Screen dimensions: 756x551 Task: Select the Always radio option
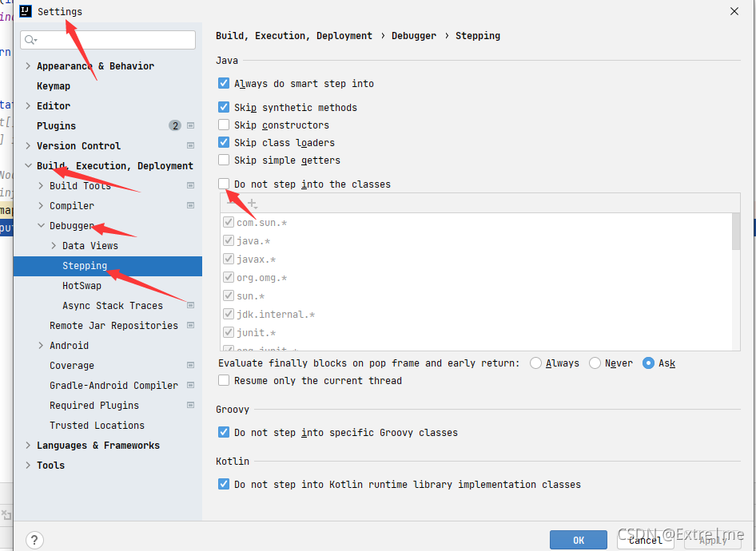pos(535,363)
